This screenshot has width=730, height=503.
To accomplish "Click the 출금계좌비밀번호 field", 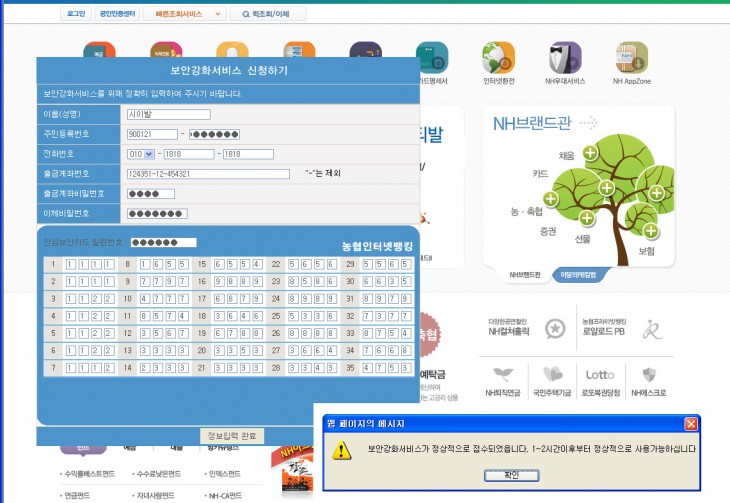I will click(151, 194).
